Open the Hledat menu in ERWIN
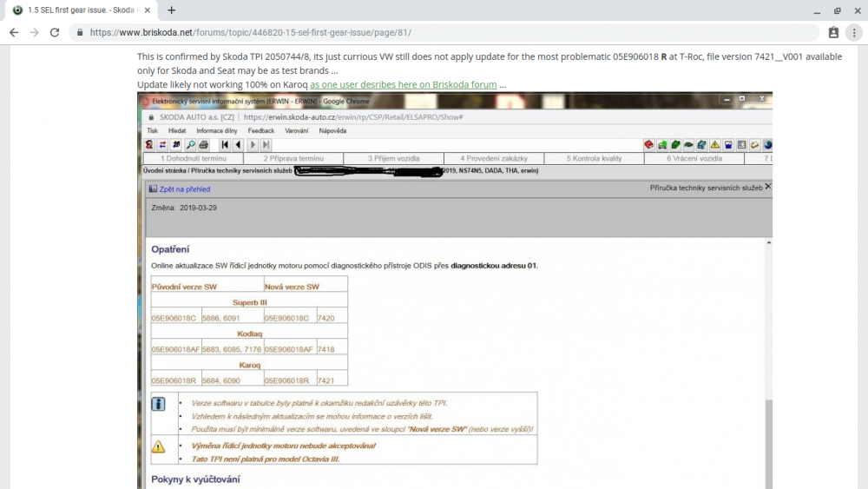 click(176, 130)
